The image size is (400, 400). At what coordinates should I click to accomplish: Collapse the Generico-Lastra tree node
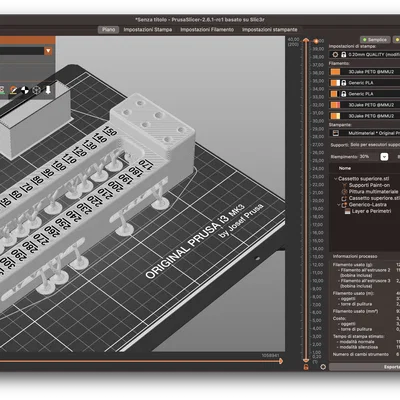339,205
